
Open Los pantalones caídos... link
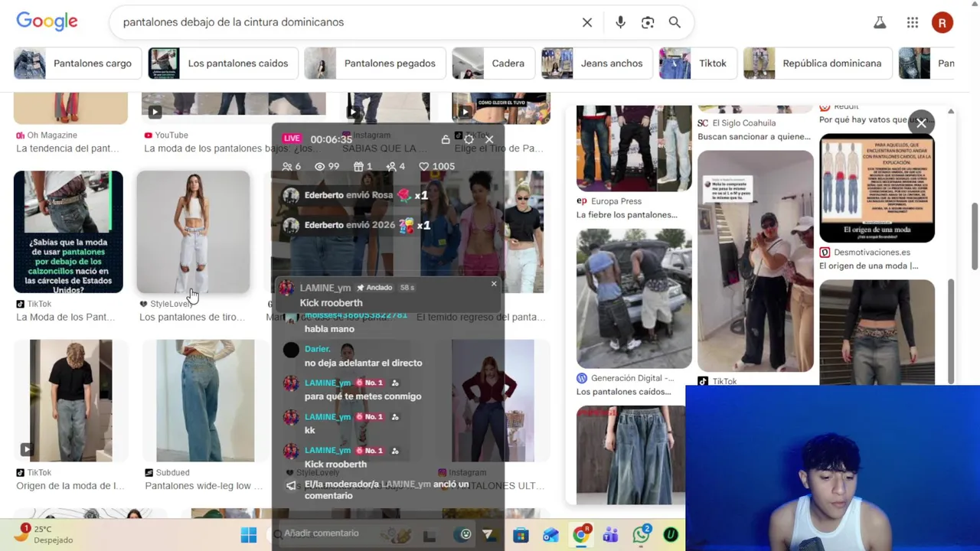(x=624, y=392)
